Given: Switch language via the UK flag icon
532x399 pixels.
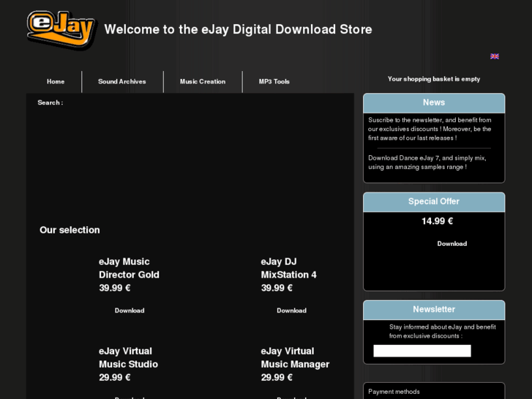Looking at the screenshot, I should pyautogui.click(x=495, y=56).
